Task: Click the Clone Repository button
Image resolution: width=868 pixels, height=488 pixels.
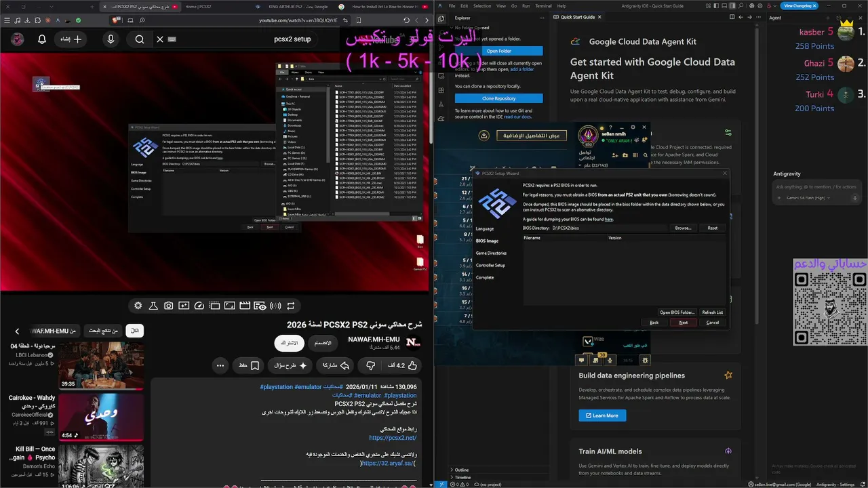Action: point(498,98)
